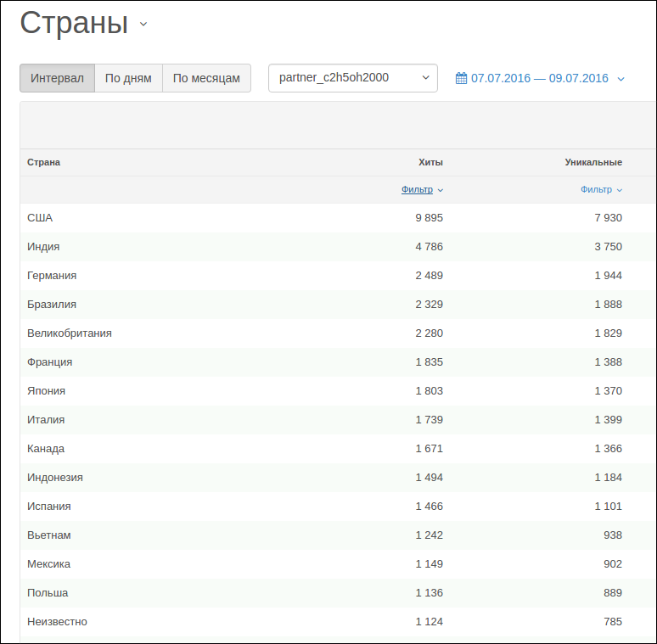Click the hits value 1 739
Screen dimensions: 657x644
429,420
